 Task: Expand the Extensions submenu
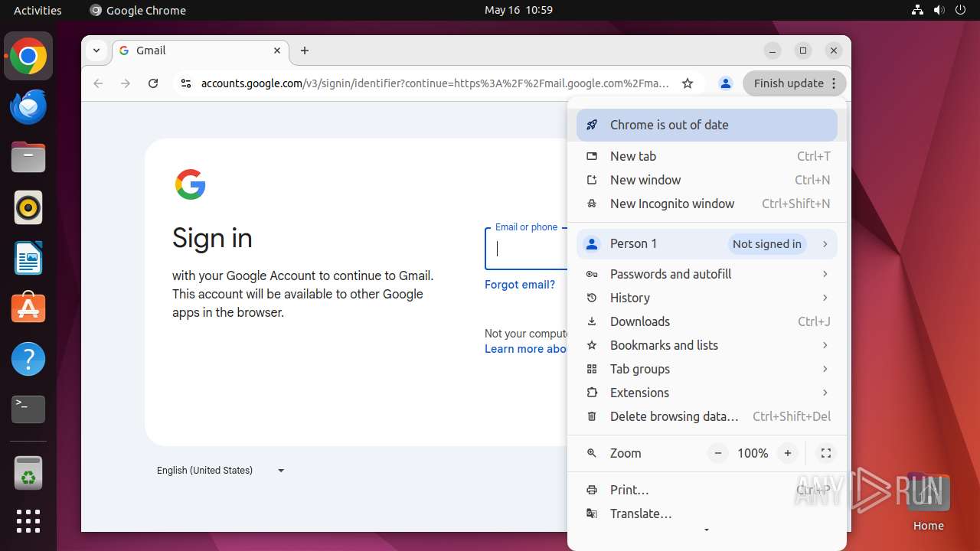(x=707, y=393)
